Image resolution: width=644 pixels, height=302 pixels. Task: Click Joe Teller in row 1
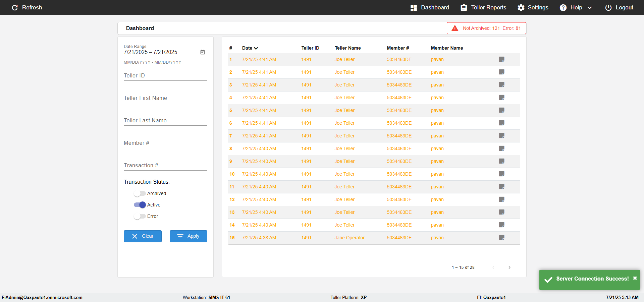point(344,59)
